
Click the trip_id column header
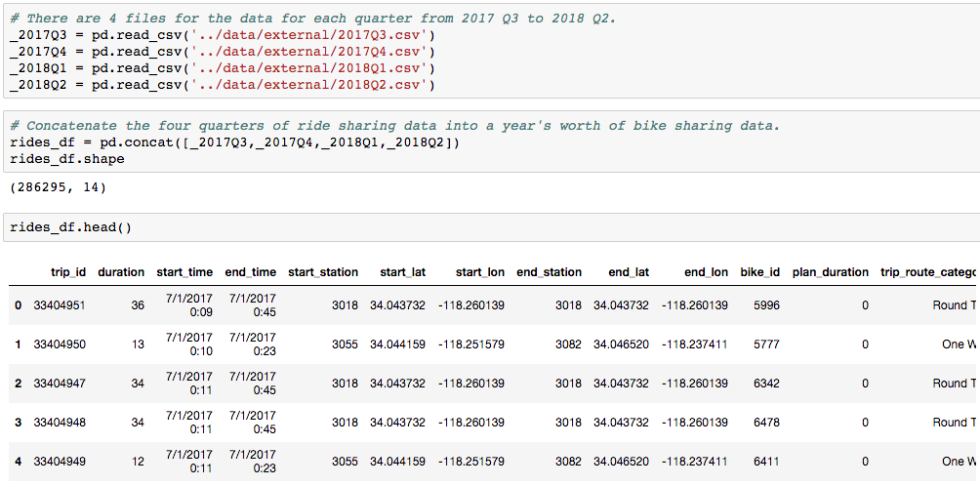tap(68, 272)
